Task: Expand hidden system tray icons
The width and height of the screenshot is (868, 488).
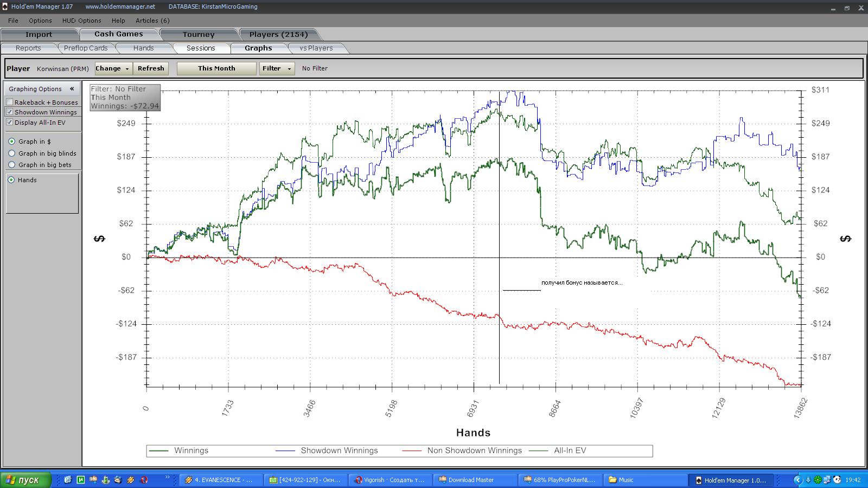Action: (x=797, y=480)
